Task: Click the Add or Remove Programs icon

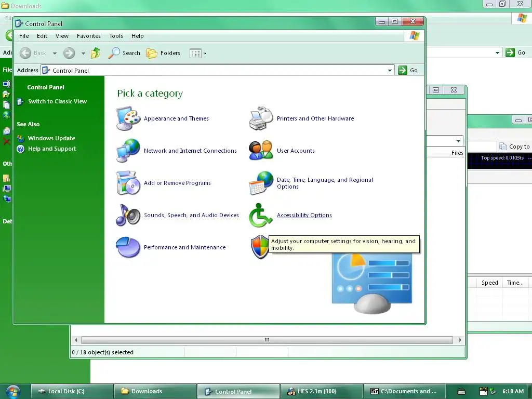Action: coord(128,183)
